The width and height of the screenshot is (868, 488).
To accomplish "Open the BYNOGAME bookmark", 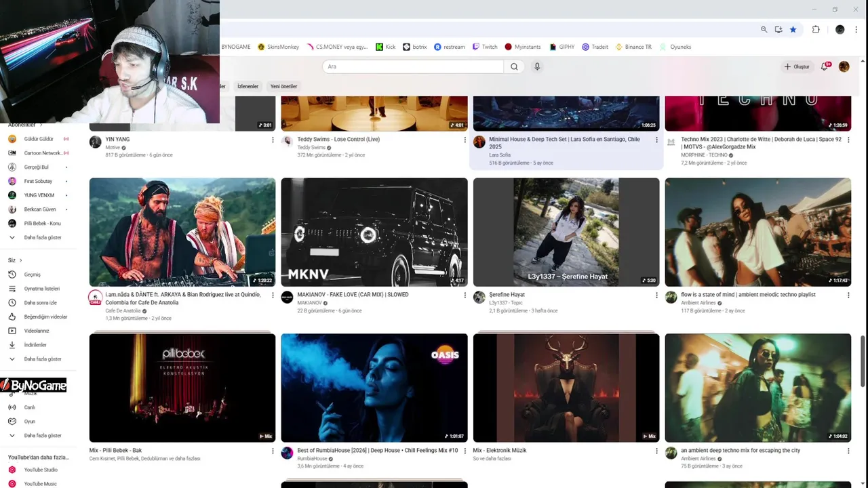I will tap(235, 47).
